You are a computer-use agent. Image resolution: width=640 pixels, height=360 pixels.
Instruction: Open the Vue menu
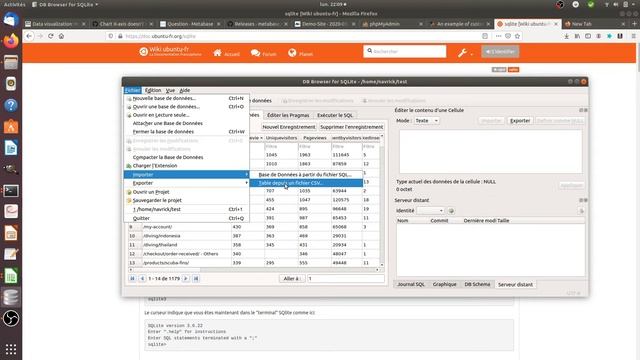pos(170,90)
